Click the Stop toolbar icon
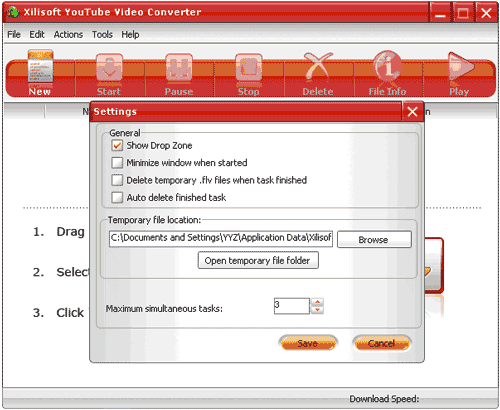500x410 pixels. (249, 68)
